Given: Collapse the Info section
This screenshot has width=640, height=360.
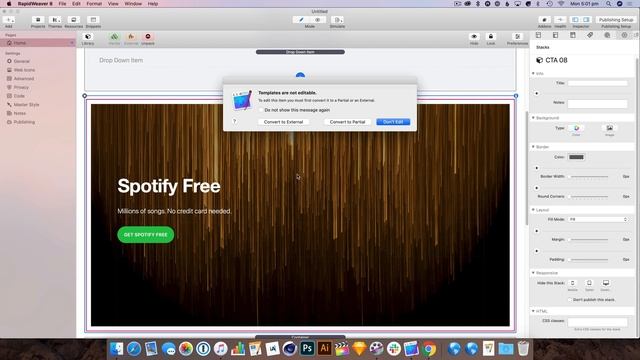Looking at the screenshot, I should [x=533, y=73].
